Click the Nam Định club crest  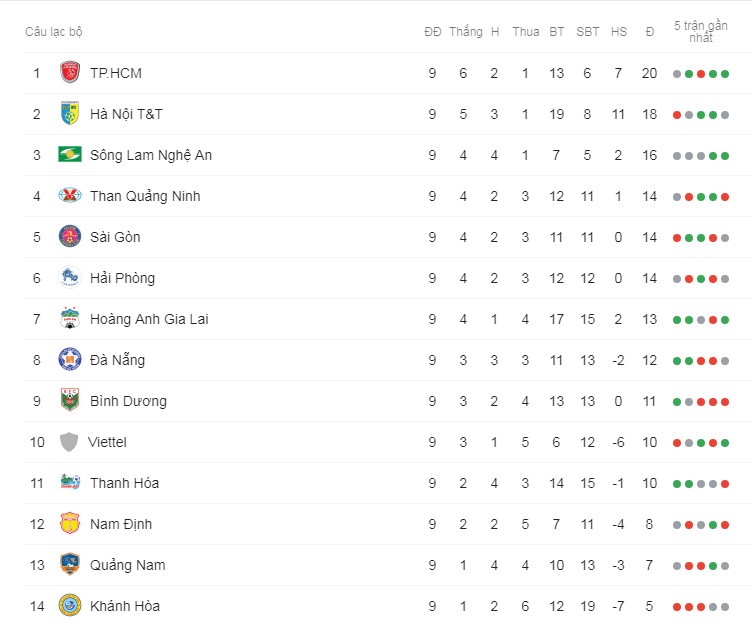click(70, 524)
